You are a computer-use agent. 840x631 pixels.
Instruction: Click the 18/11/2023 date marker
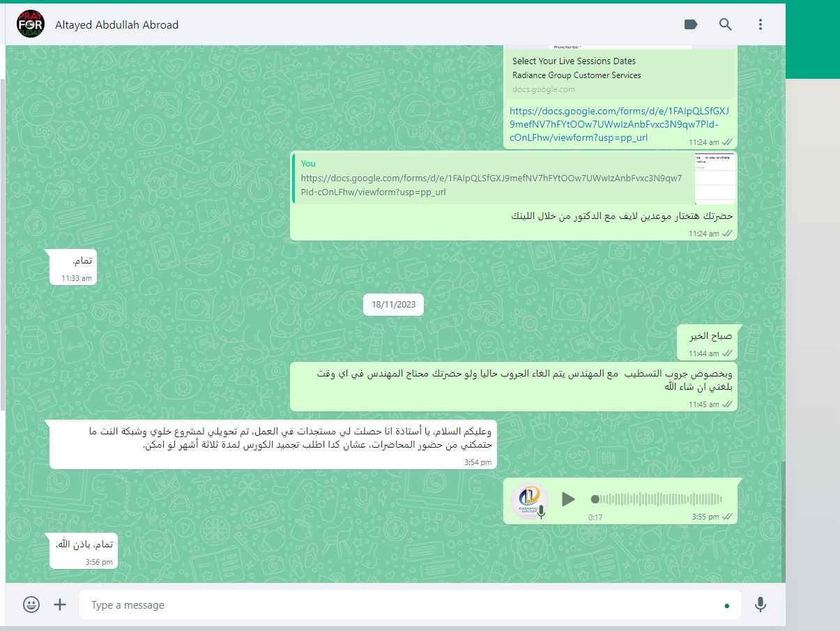point(393,304)
